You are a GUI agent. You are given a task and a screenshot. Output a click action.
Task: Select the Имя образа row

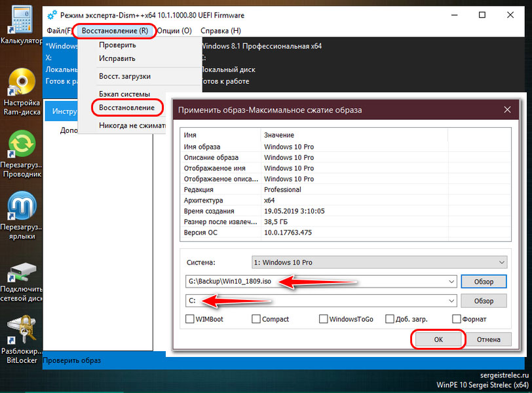(345, 147)
